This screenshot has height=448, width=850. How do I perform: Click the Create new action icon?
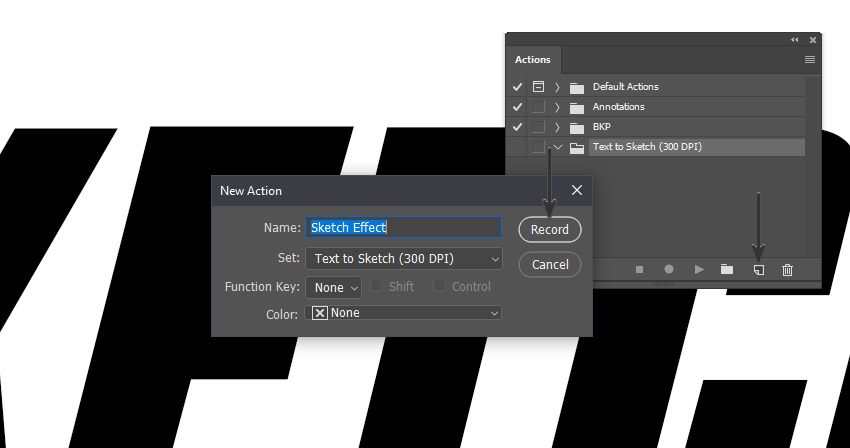point(759,270)
